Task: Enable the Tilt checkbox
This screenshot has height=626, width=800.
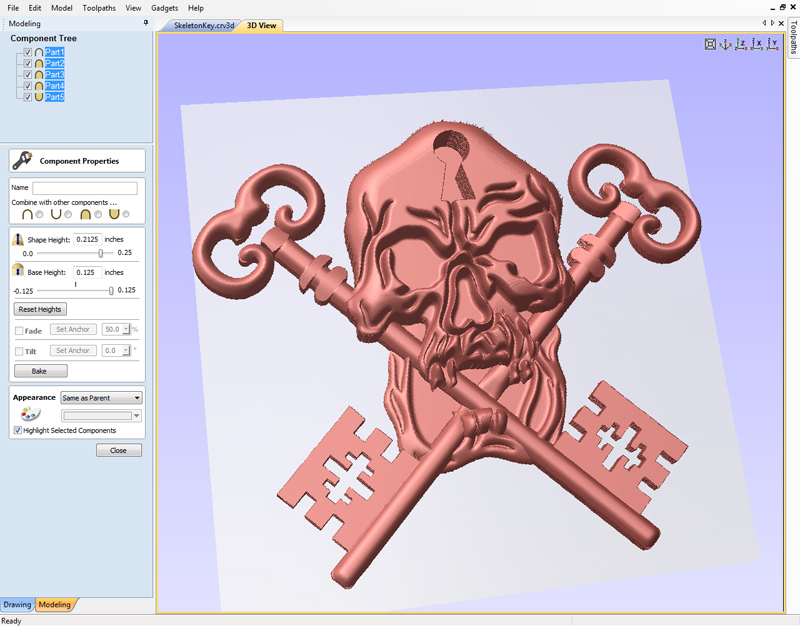Action: pyautogui.click(x=19, y=351)
